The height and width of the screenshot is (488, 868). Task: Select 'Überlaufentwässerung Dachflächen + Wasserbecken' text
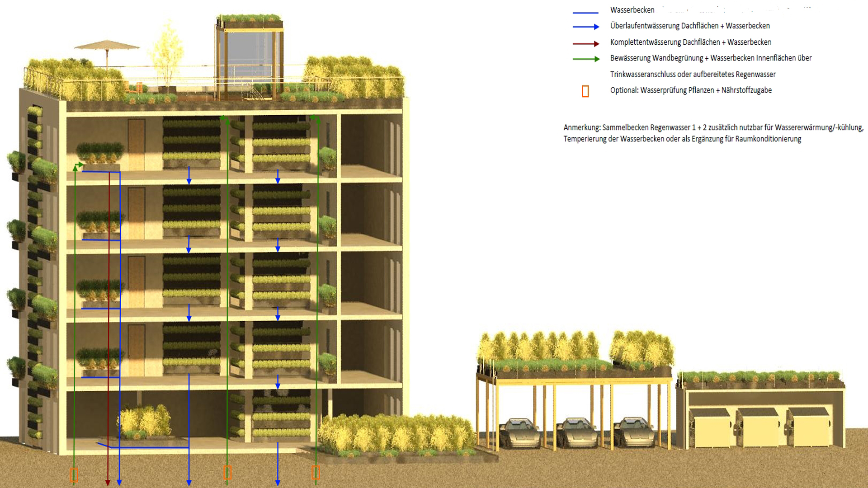pos(690,26)
